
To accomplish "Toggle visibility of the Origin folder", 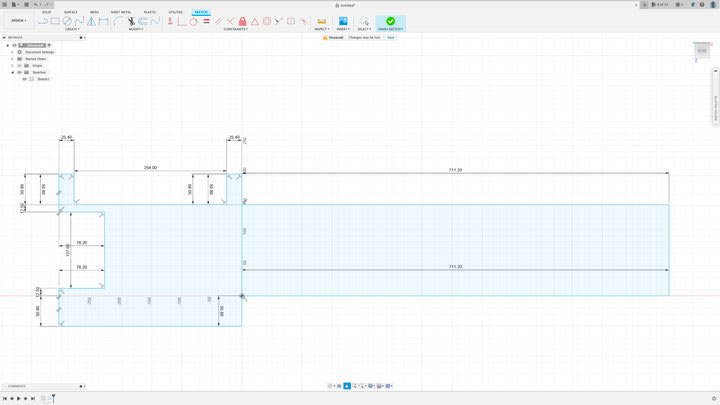I will coord(20,66).
